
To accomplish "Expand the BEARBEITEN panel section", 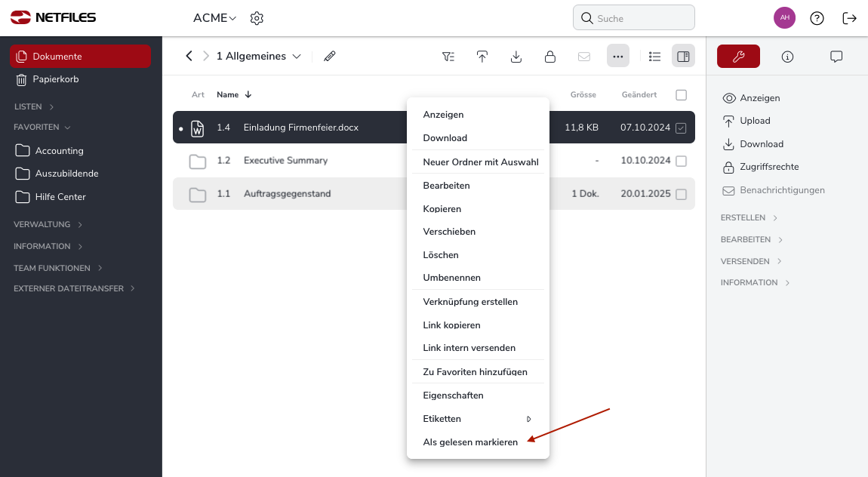I will [752, 239].
